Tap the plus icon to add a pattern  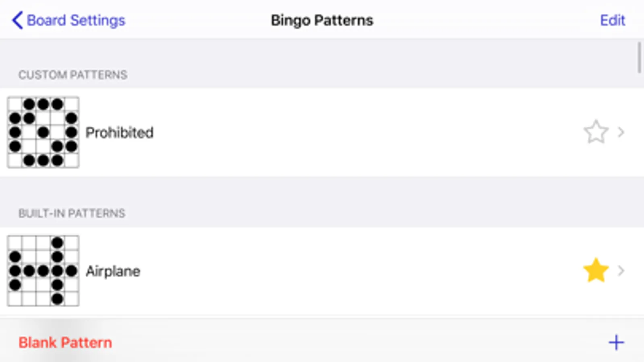616,343
